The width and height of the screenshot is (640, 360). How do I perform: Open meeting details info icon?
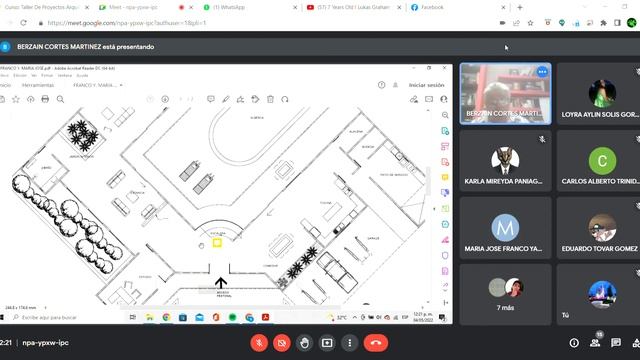click(574, 343)
